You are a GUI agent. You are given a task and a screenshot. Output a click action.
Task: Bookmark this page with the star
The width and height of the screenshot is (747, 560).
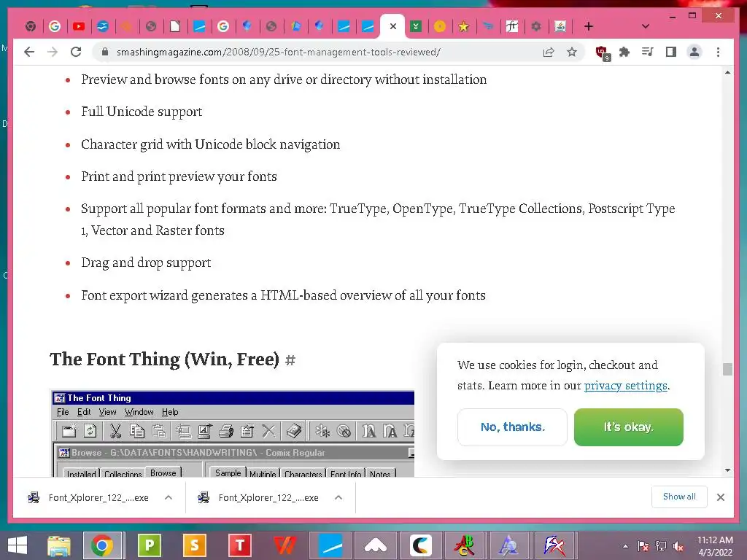coord(572,52)
